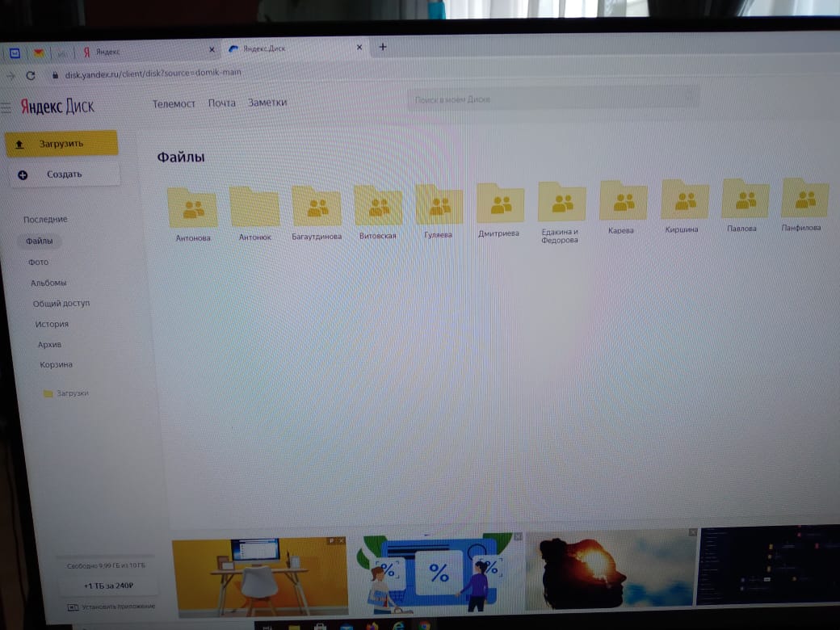
Task: Open the Антонова shared folder
Action: tap(192, 209)
